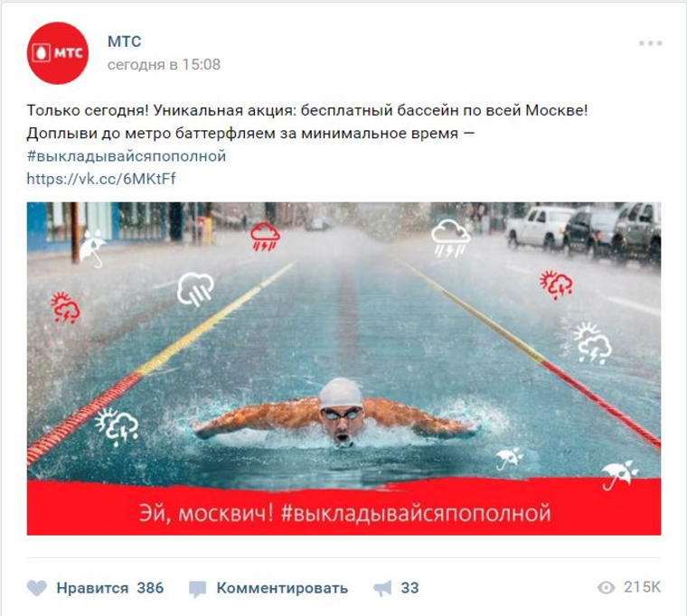Image resolution: width=687 pixels, height=616 pixels.
Task: Click the white umbrella icon at bottom right
Action: coord(618,474)
